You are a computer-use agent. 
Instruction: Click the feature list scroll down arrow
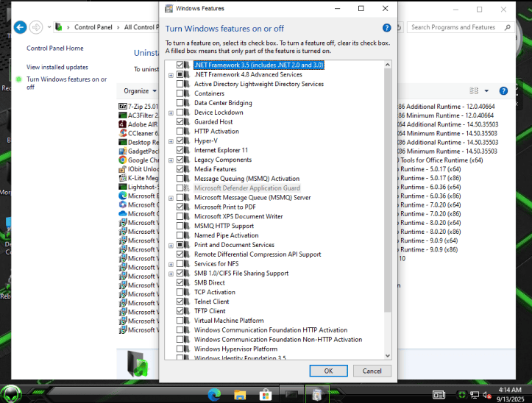click(x=388, y=355)
